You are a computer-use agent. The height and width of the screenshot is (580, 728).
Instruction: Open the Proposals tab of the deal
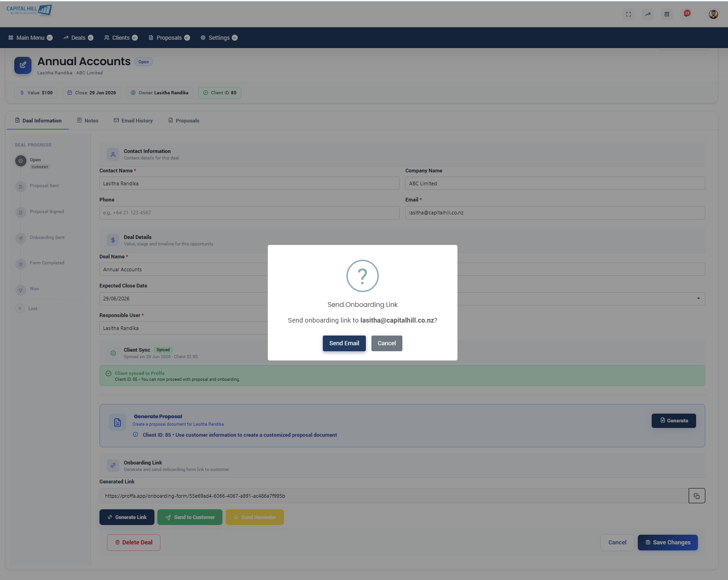[x=184, y=121]
